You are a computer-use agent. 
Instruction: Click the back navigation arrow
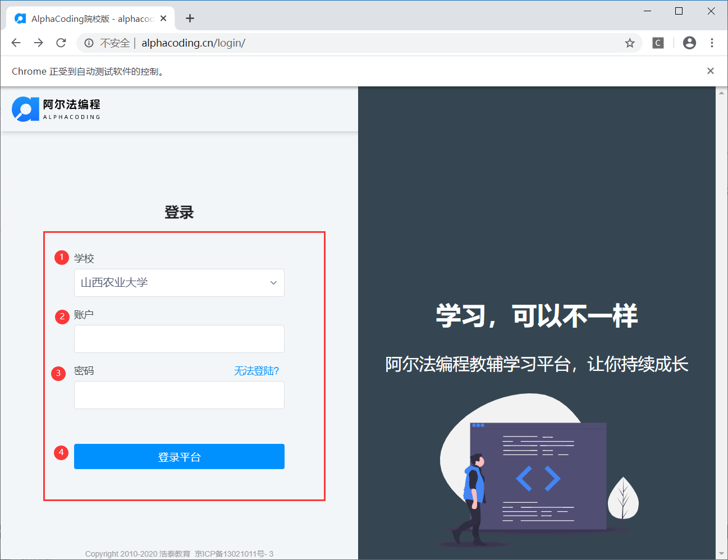click(x=16, y=43)
